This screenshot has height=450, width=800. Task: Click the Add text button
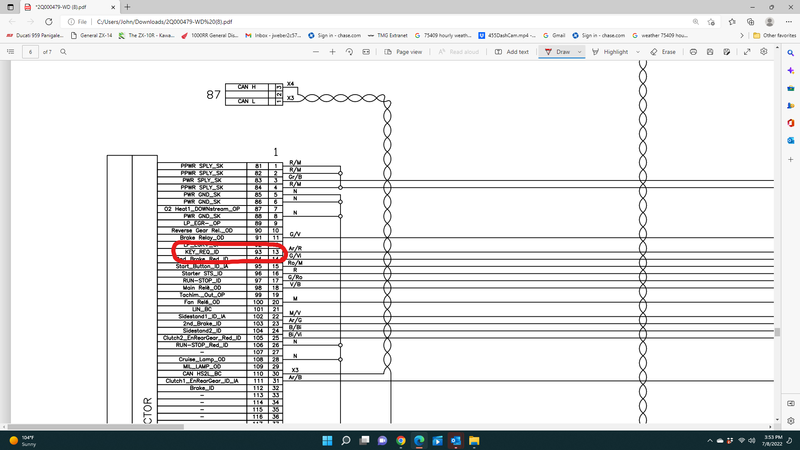click(x=512, y=52)
